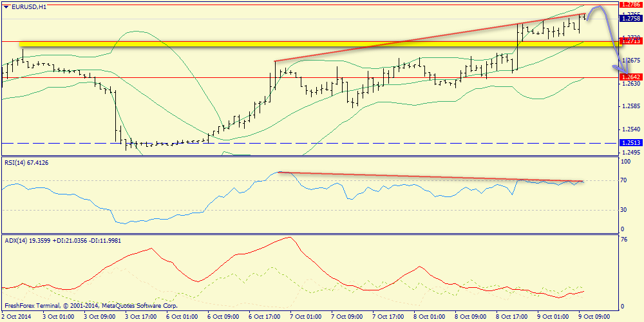Viewport: 644px width, 322px height.
Task: Click the 2 Oct 2014 date label
Action: [x=18, y=317]
